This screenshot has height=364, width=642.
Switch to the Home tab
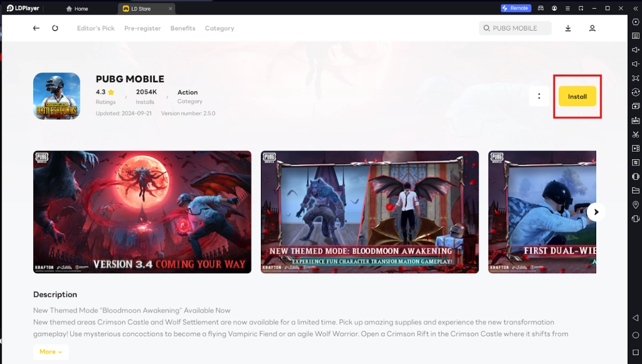tap(77, 9)
